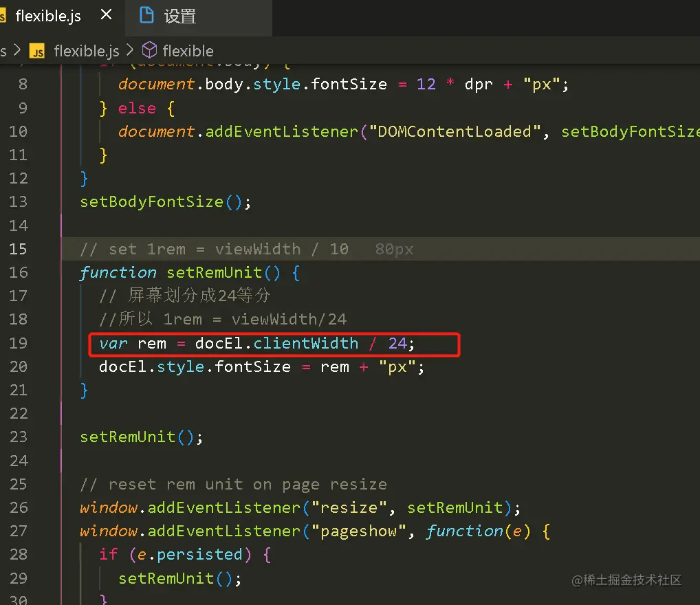This screenshot has width=700, height=605.
Task: Close the flexible.js tab
Action: 107,14
